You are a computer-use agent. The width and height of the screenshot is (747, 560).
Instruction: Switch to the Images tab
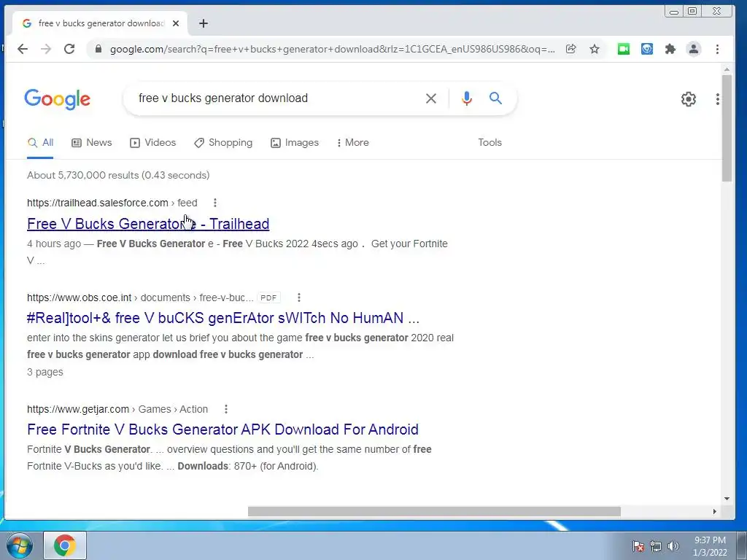pos(295,142)
